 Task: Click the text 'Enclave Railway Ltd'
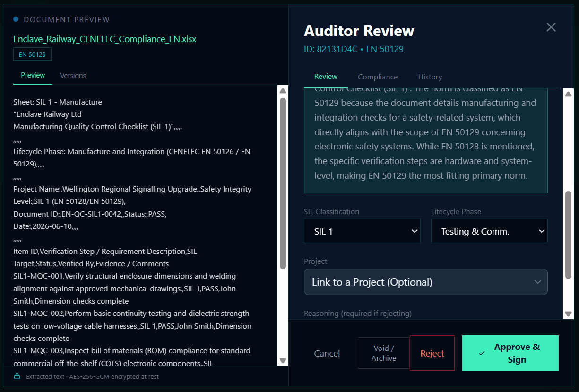(x=49, y=114)
